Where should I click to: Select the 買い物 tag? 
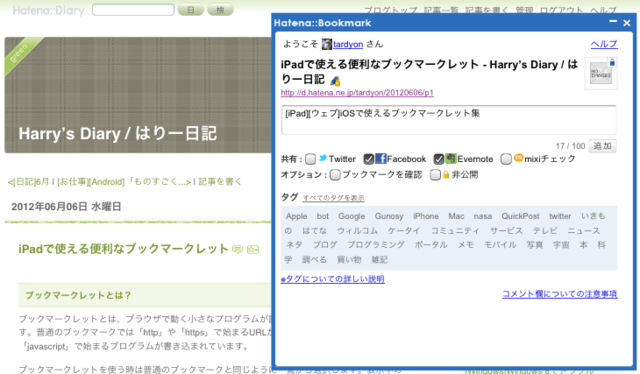[x=349, y=260]
